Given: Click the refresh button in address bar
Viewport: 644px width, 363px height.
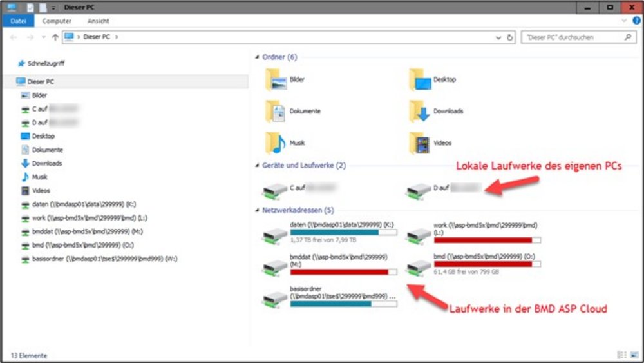Looking at the screenshot, I should pos(510,37).
